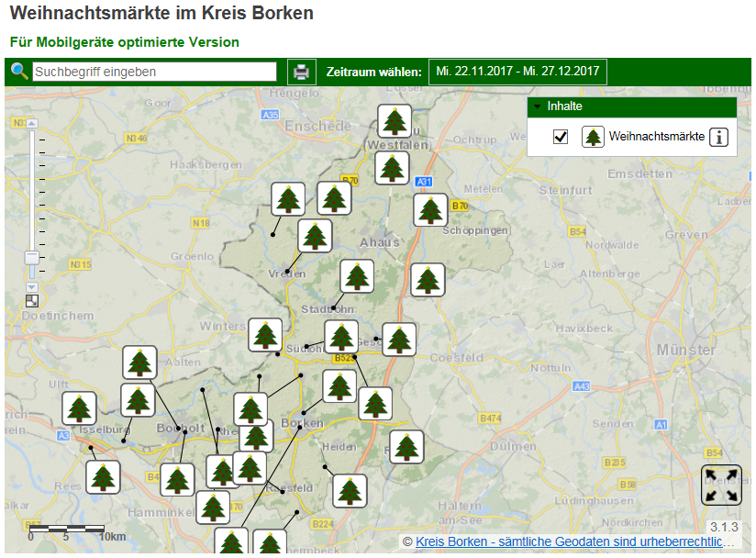The height and width of the screenshot is (558, 756).
Task: Click the print map icon
Action: pos(301,72)
